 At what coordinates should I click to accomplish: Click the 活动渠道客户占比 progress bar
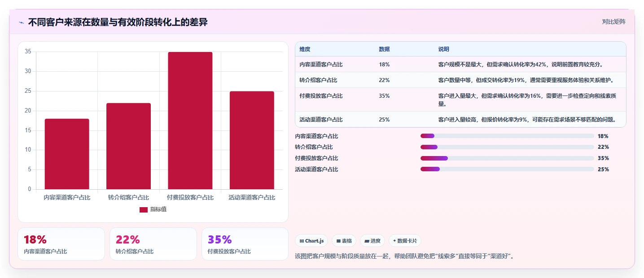coord(507,169)
